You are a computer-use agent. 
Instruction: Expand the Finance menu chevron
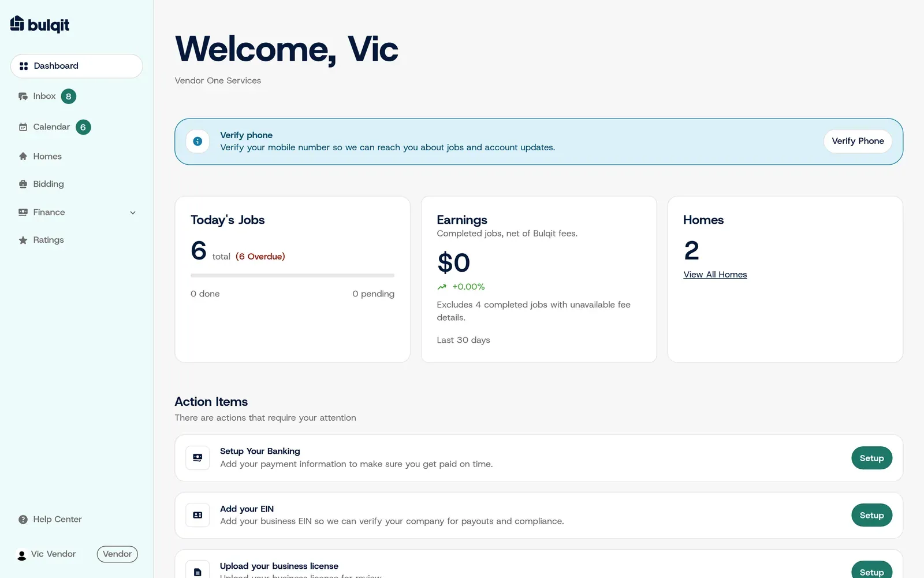pos(133,213)
